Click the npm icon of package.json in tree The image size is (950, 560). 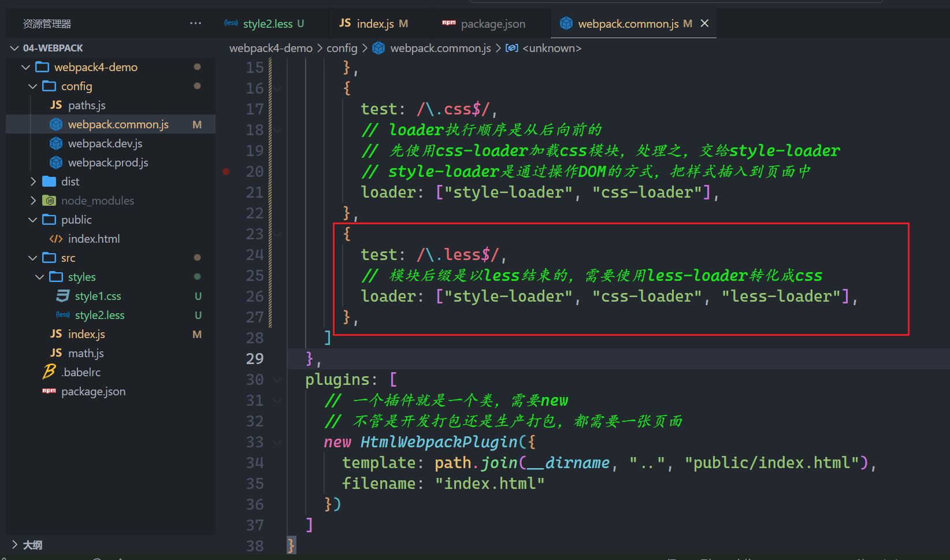click(49, 391)
